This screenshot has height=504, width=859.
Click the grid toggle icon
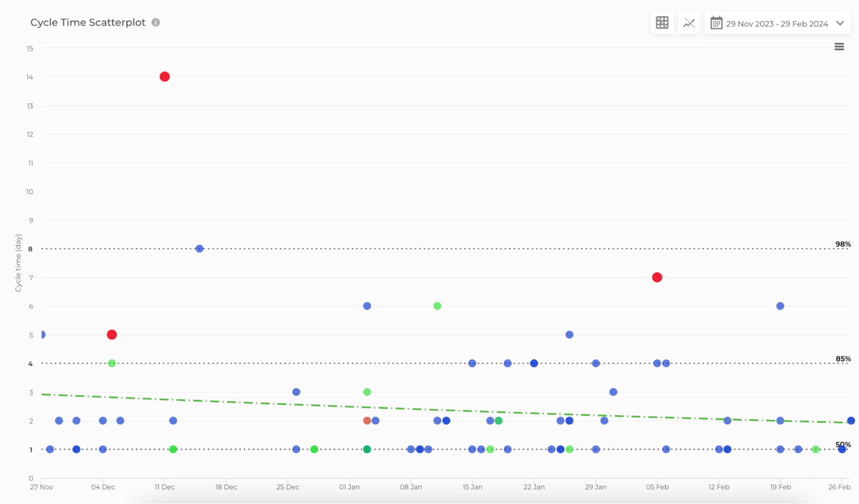click(x=662, y=22)
